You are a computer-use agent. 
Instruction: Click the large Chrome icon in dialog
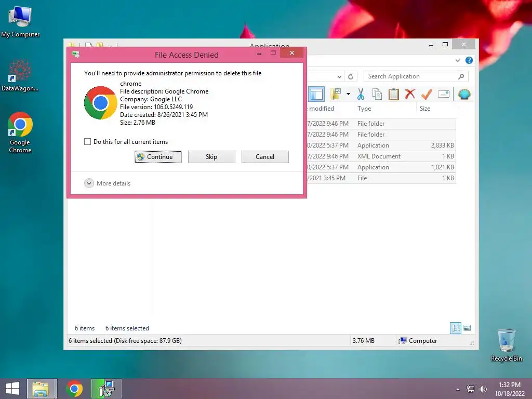pyautogui.click(x=100, y=103)
